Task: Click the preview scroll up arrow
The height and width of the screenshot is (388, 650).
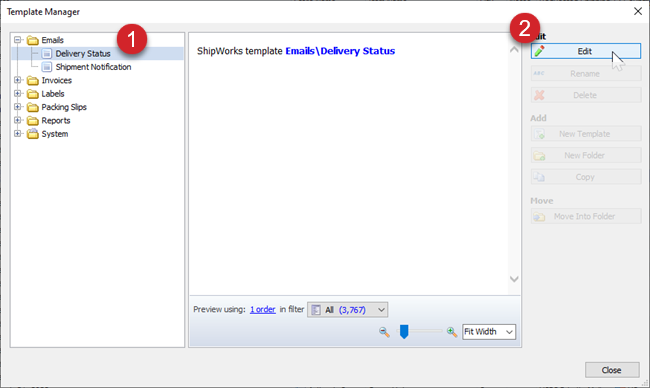Action: 514,49
